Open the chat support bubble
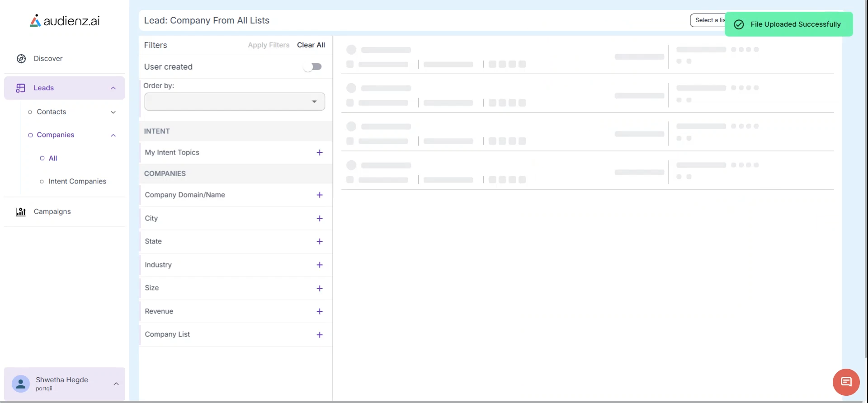 coord(846,382)
